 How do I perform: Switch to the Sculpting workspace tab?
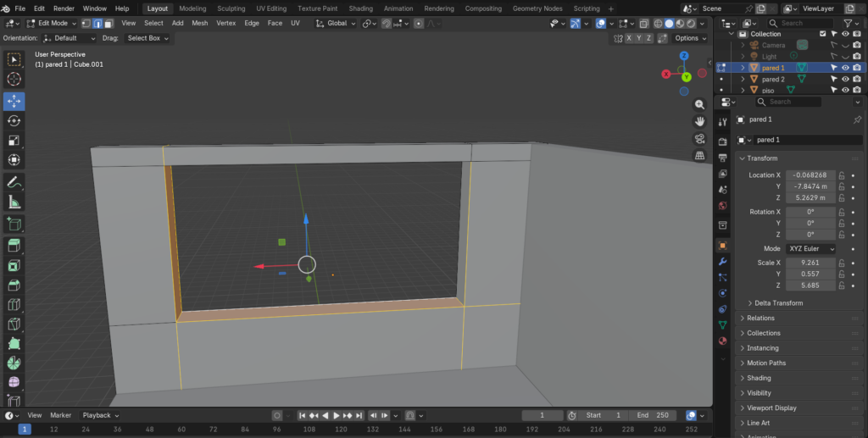231,8
